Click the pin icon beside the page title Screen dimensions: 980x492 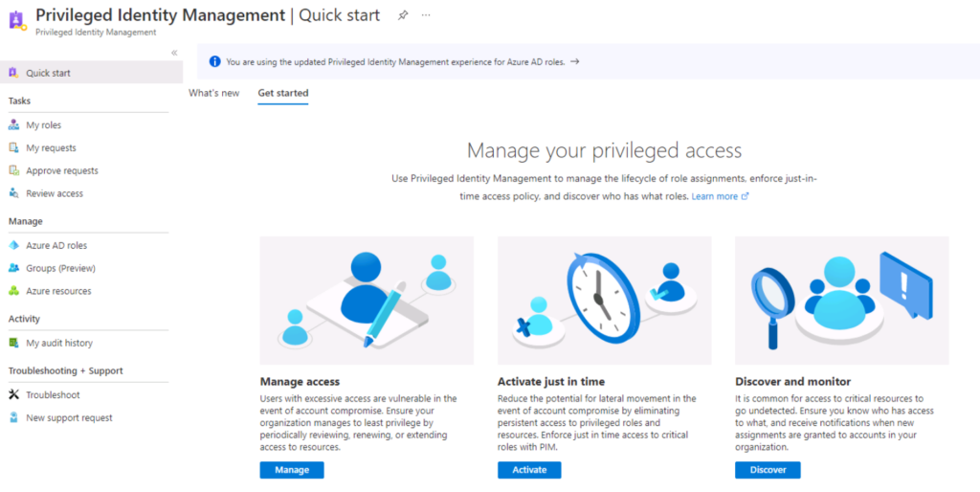(403, 15)
